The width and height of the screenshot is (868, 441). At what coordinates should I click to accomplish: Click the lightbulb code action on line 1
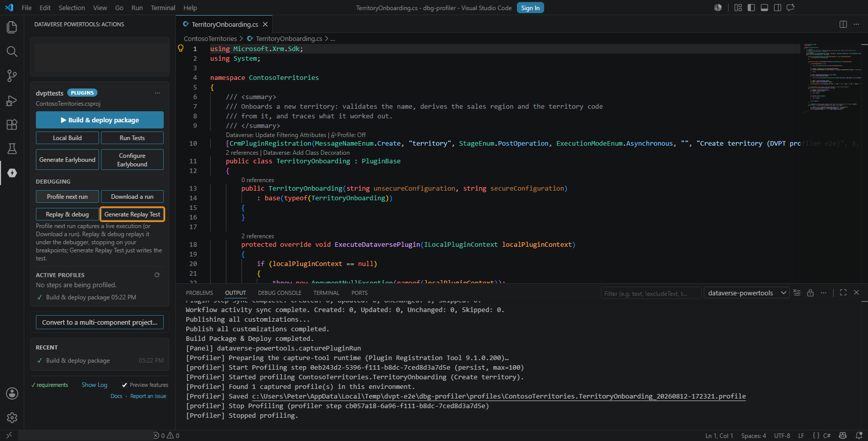(180, 49)
